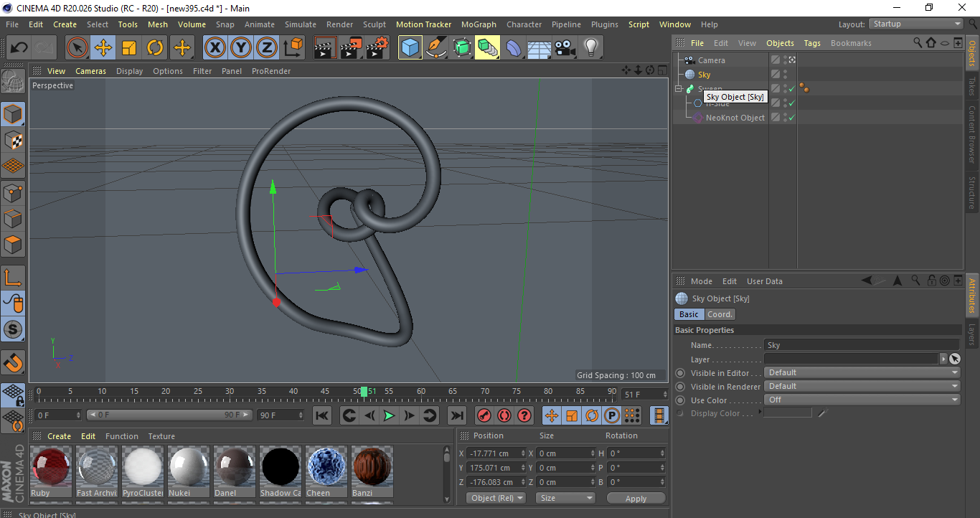Click the layer picker icon
Screen dimensions: 980x518
click(954, 359)
